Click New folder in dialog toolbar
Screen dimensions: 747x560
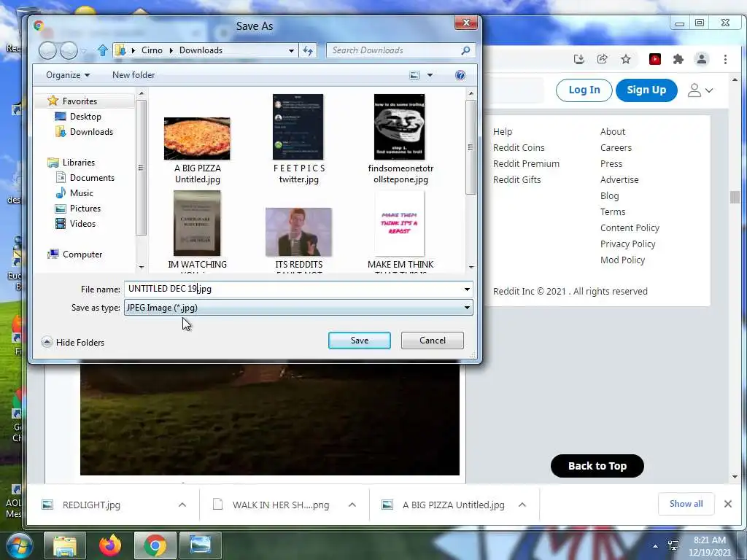pyautogui.click(x=133, y=75)
